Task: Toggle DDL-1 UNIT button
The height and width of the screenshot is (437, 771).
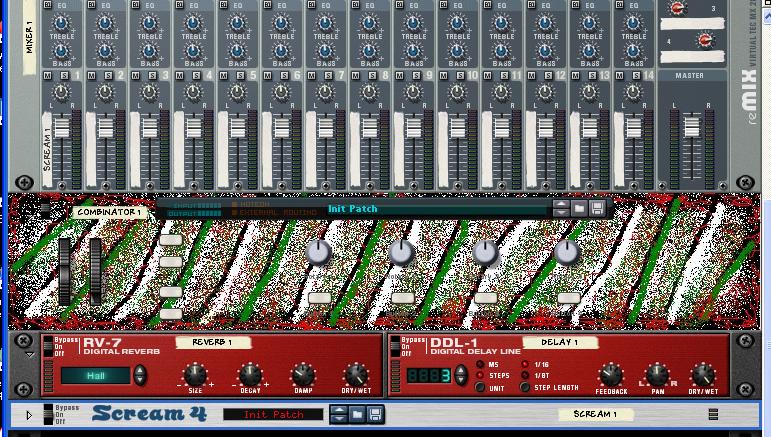Action: click(x=480, y=387)
